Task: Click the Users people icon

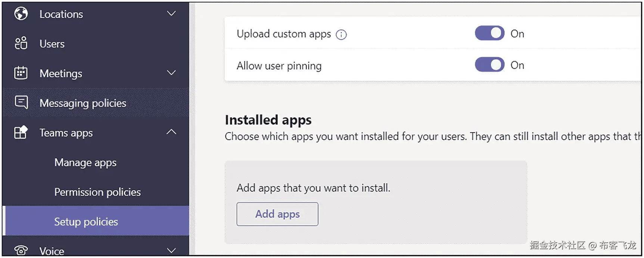Action: coord(21,43)
